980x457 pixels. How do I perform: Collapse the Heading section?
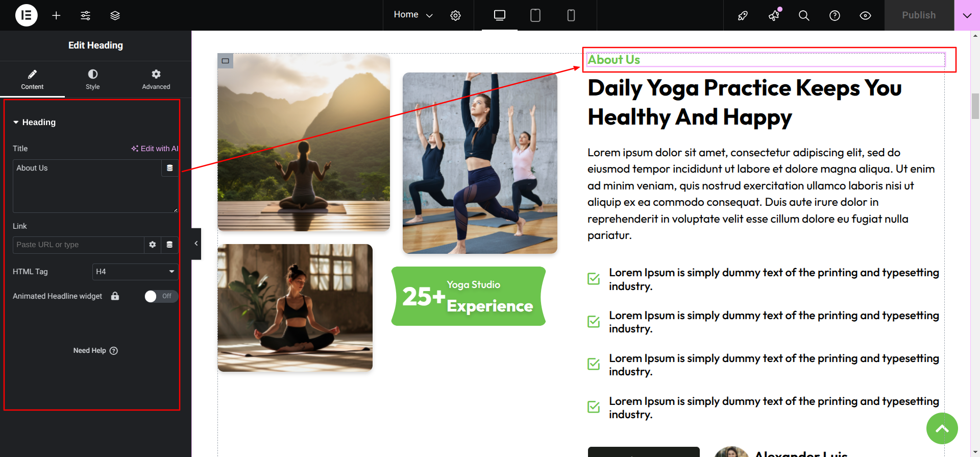click(x=34, y=122)
